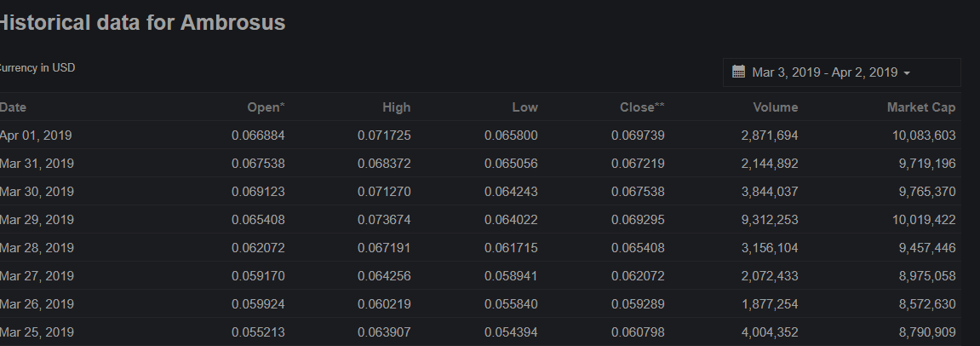The image size is (980, 346).
Task: Click the Open* column header
Action: [x=266, y=107]
